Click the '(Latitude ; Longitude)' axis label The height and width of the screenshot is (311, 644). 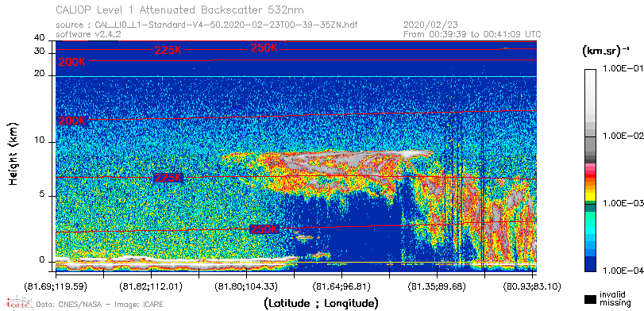[321, 303]
